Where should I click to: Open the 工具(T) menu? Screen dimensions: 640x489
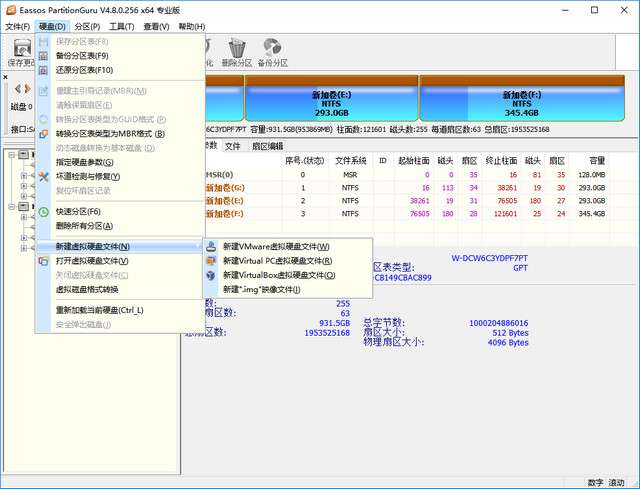pyautogui.click(x=122, y=27)
